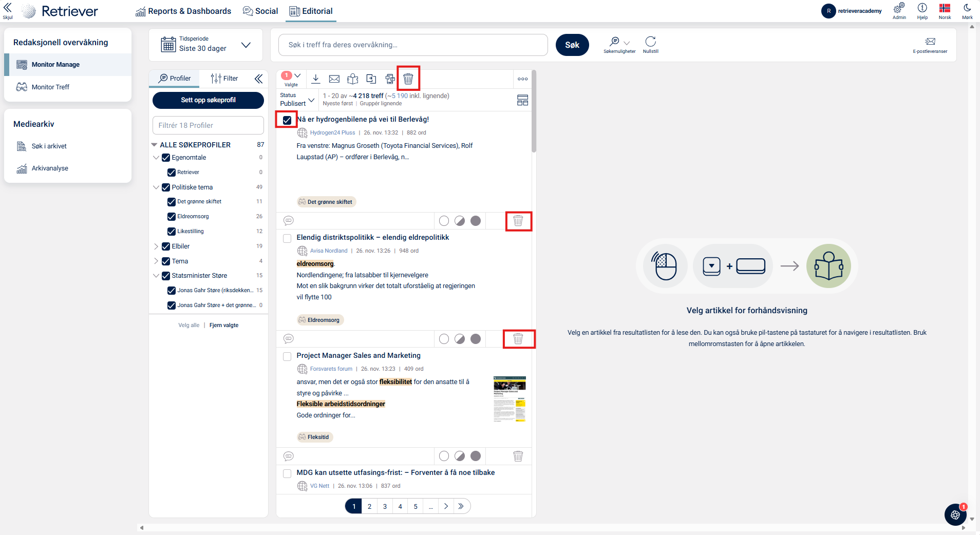Delete selected articles with toolbar trash icon
980x535 pixels.
408,79
